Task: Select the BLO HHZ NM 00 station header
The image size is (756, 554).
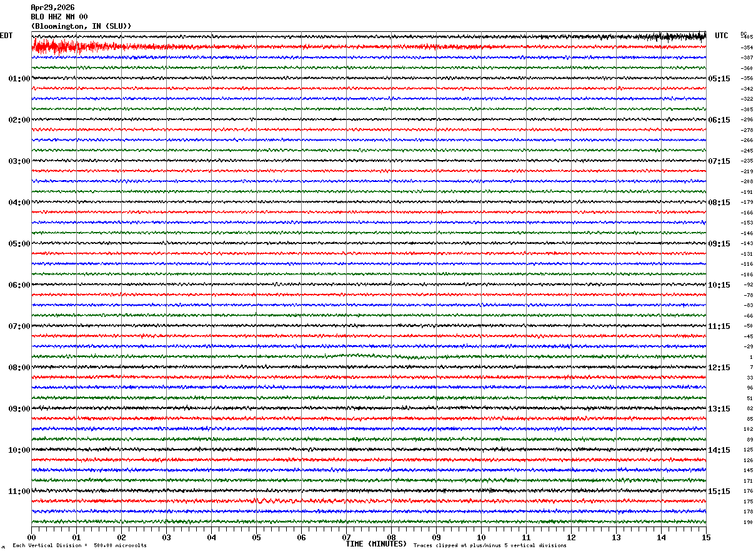Action: (59, 17)
